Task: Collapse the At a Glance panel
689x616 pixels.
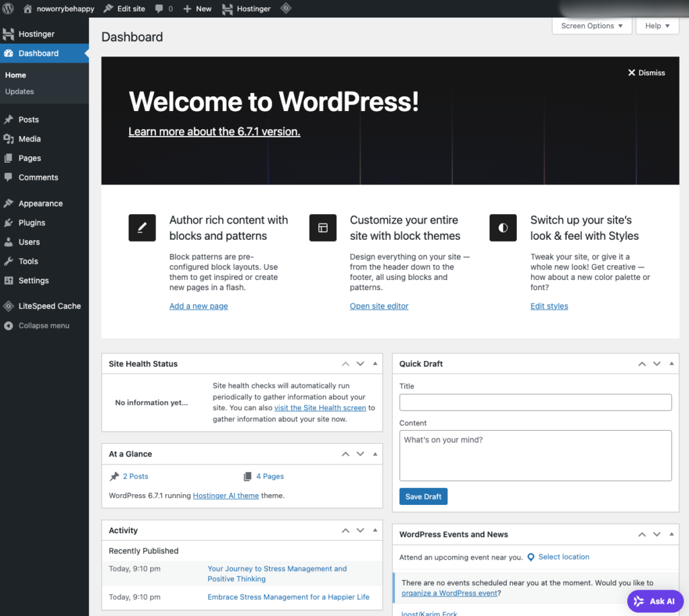Action: pos(375,454)
